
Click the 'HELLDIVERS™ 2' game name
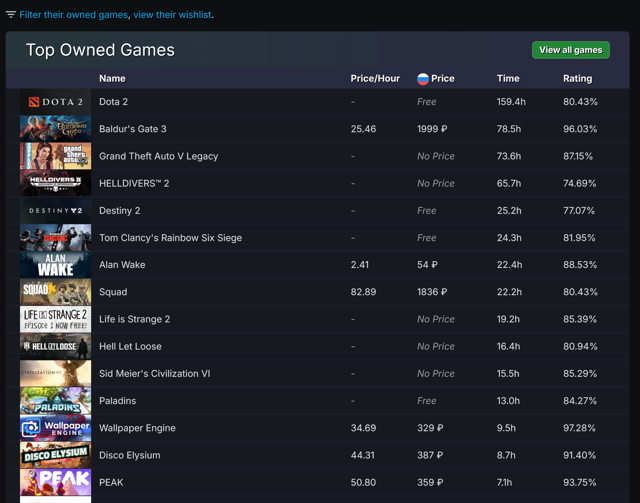134,183
